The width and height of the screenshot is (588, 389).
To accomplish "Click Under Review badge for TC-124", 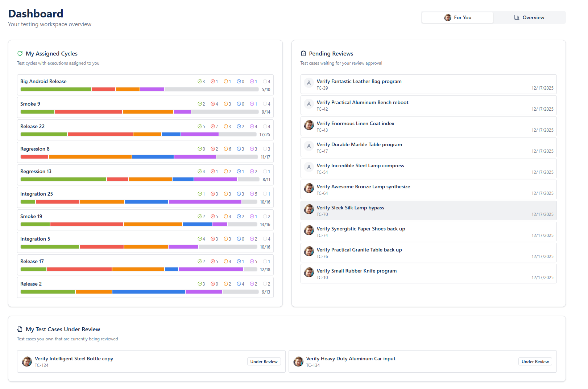I will (x=264, y=362).
